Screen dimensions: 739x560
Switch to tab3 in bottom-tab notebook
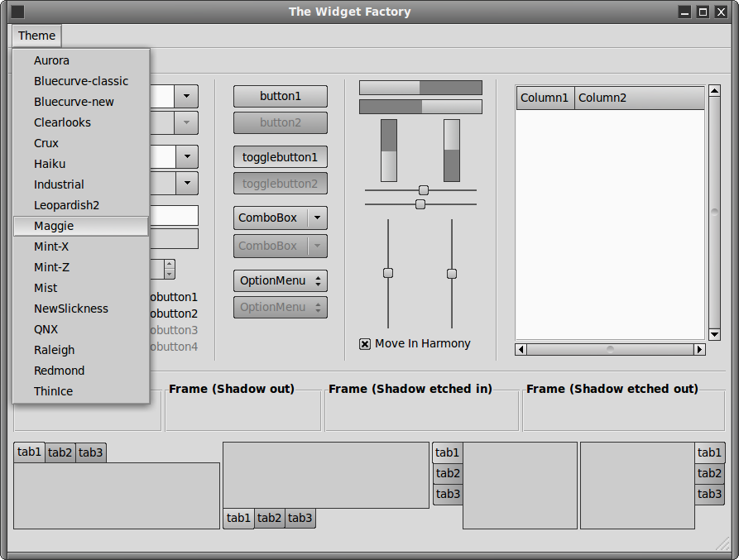coord(300,518)
